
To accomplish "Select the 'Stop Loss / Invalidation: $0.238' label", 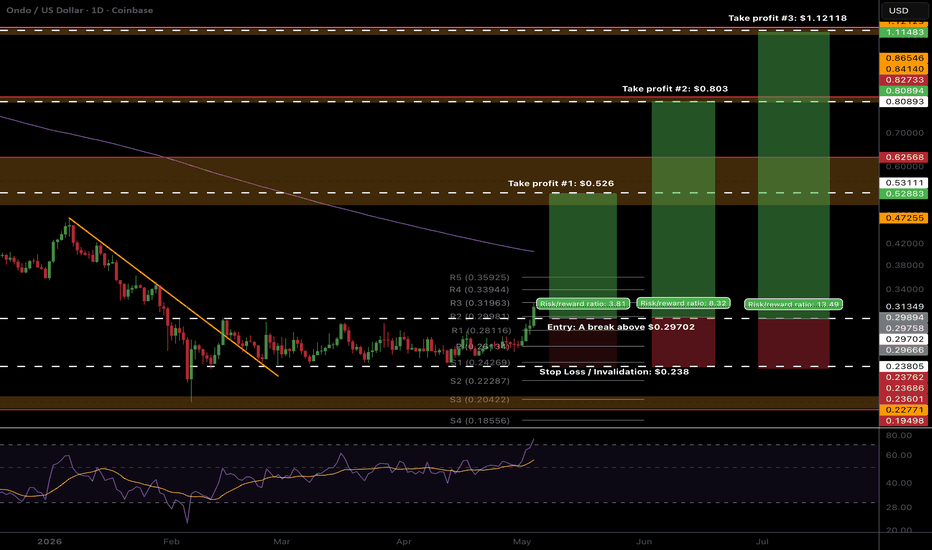I will click(614, 372).
